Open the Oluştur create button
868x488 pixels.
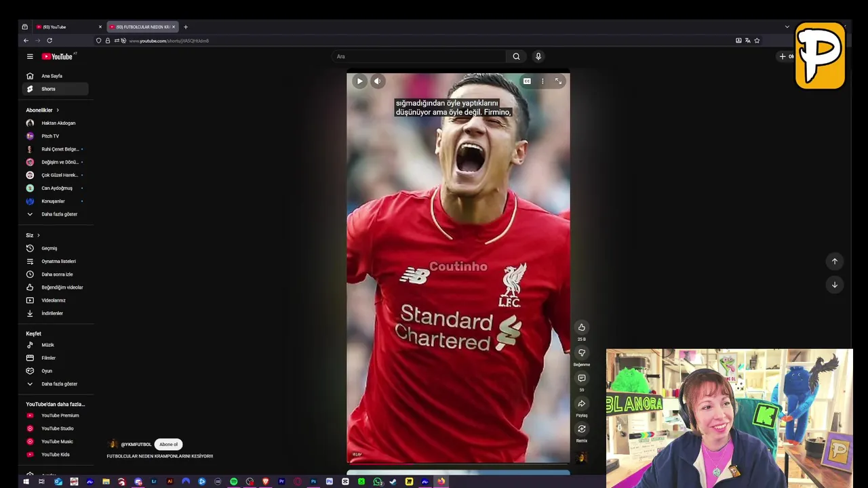[x=787, y=56]
